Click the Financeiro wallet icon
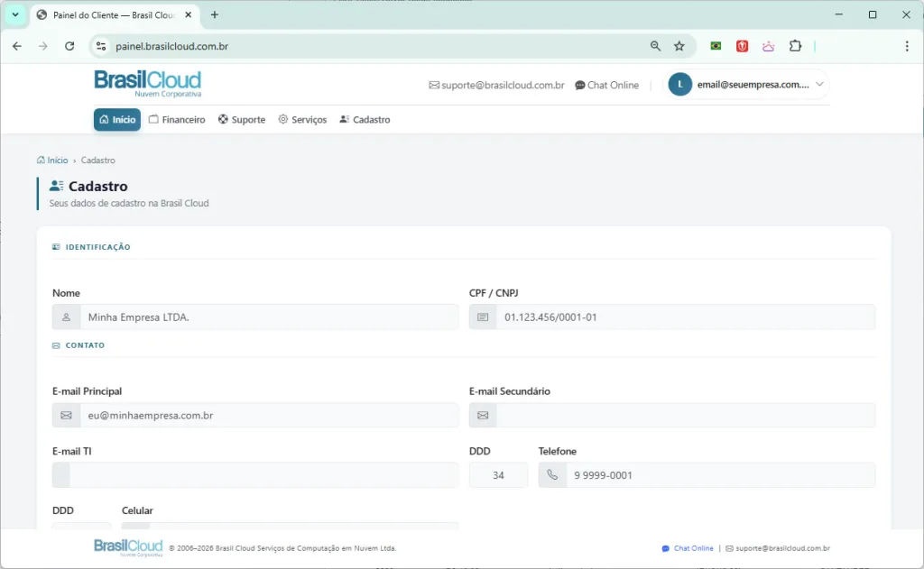The height and width of the screenshot is (569, 924). click(153, 119)
